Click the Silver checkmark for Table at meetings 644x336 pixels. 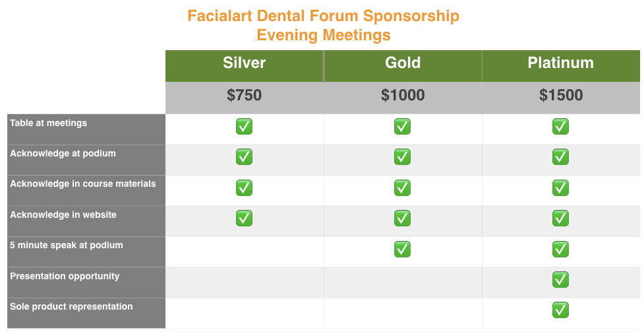[244, 127]
